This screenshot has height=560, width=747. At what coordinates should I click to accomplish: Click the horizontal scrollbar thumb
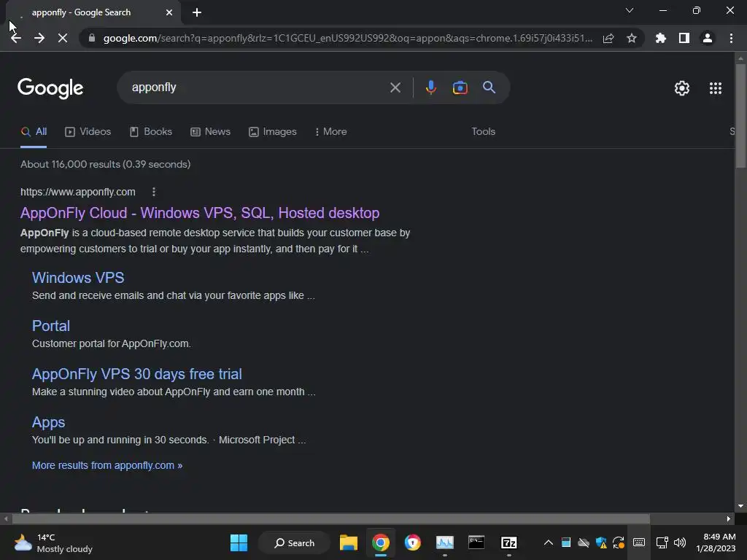[x=330, y=518]
